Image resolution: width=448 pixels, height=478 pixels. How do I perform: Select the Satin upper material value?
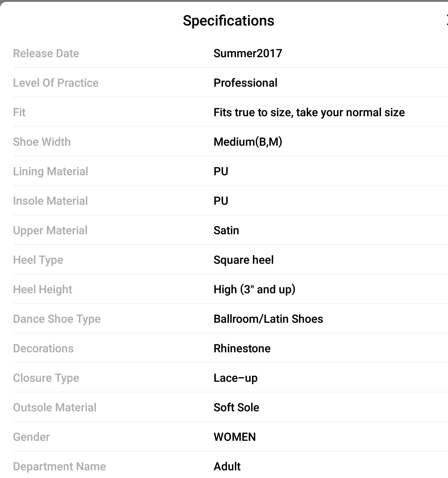pos(226,231)
